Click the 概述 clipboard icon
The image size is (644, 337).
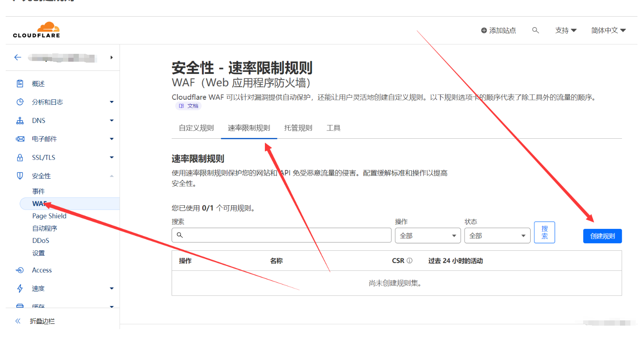20,84
